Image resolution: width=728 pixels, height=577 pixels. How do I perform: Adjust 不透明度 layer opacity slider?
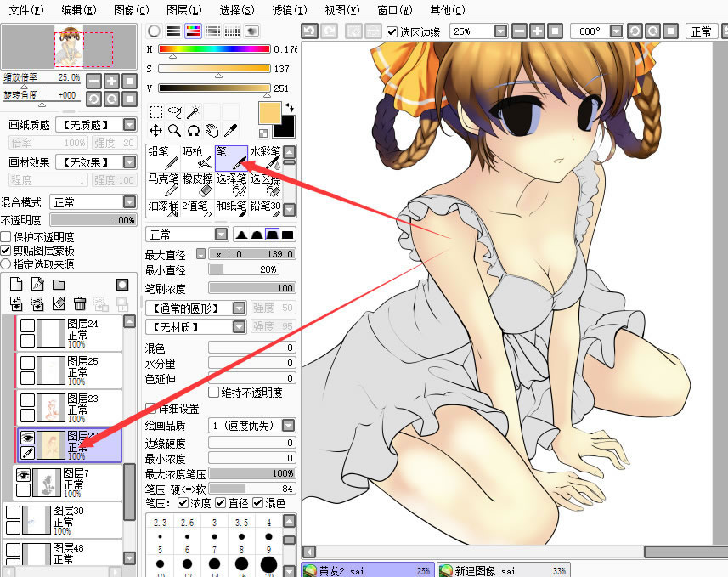(x=93, y=220)
